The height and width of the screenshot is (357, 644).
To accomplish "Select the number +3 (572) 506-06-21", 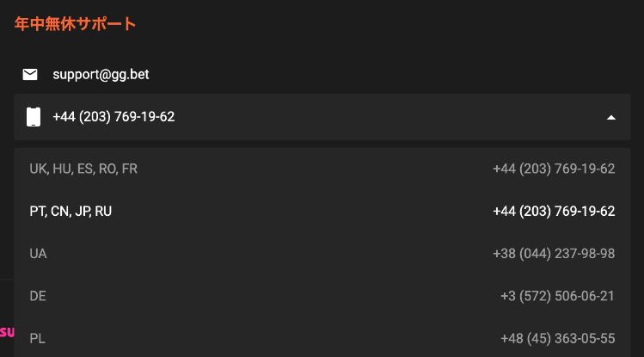I will tap(557, 296).
